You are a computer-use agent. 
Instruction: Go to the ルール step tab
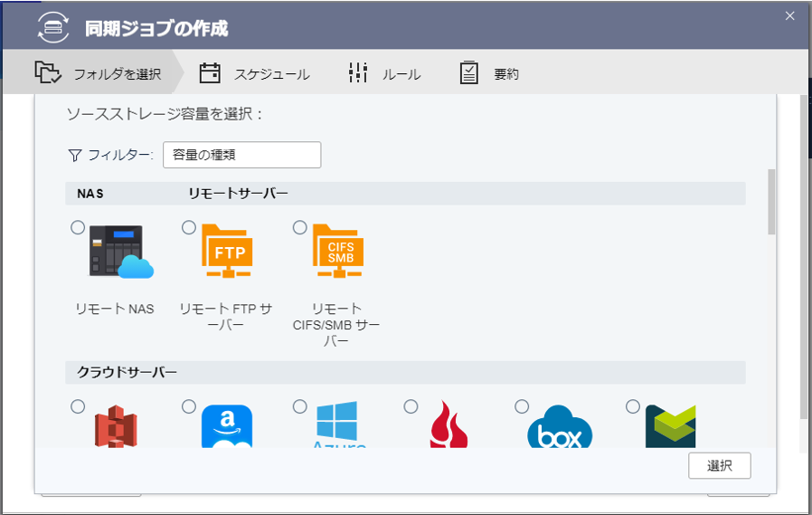click(x=385, y=74)
